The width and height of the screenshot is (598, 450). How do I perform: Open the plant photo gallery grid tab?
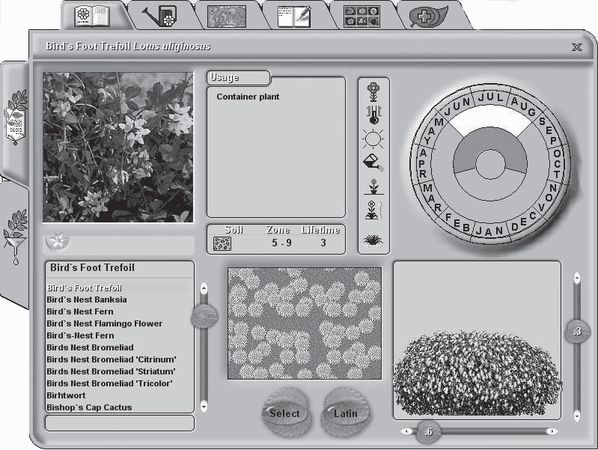click(361, 17)
